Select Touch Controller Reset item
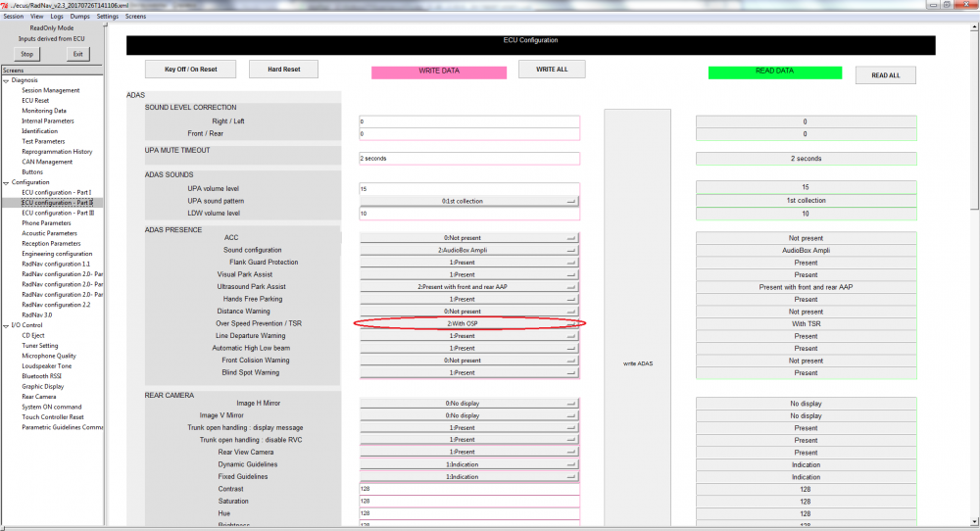This screenshot has width=980, height=531. coord(53,417)
